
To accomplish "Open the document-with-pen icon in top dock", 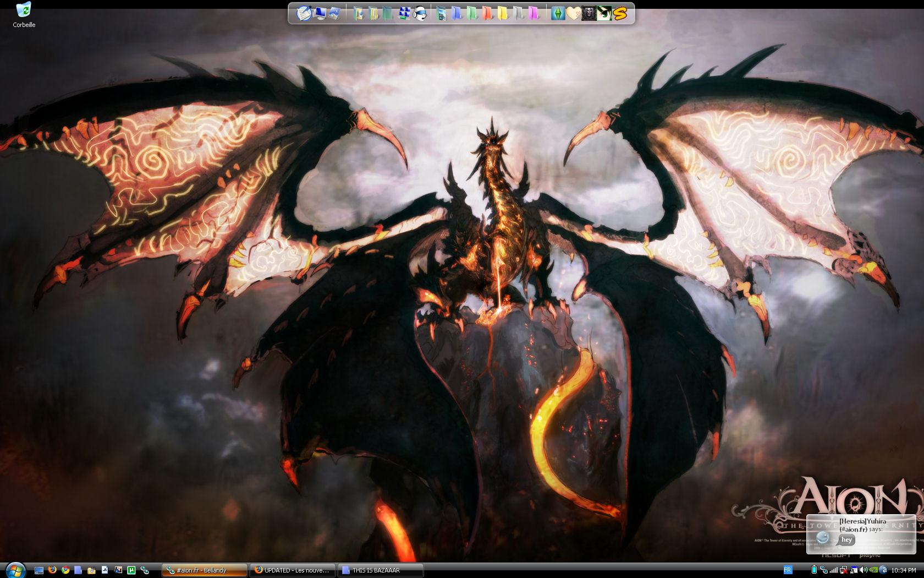I will click(x=304, y=13).
